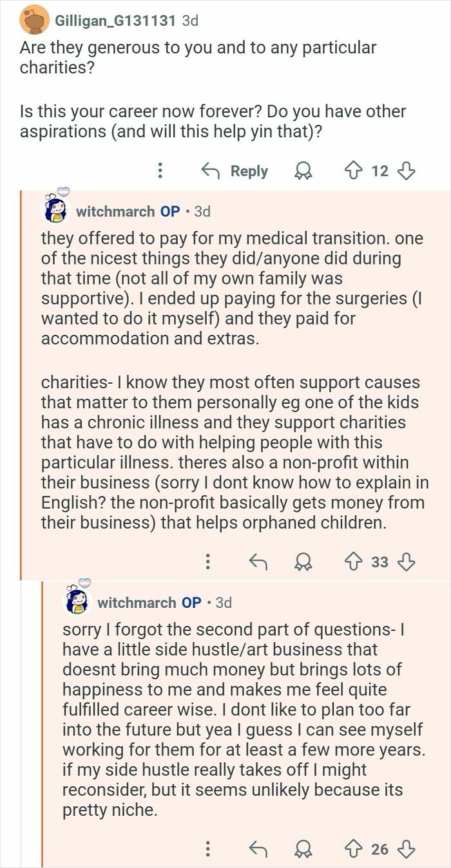Give an award to Gilligan's comment
This screenshot has width=451, height=868.
[303, 171]
